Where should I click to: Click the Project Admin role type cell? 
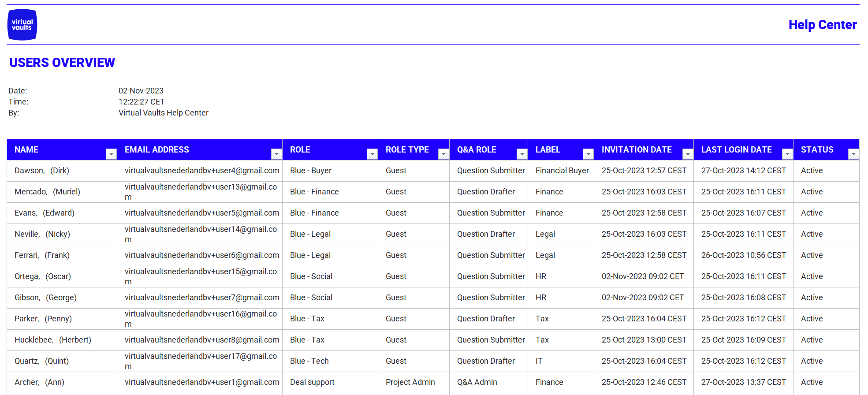(x=410, y=382)
